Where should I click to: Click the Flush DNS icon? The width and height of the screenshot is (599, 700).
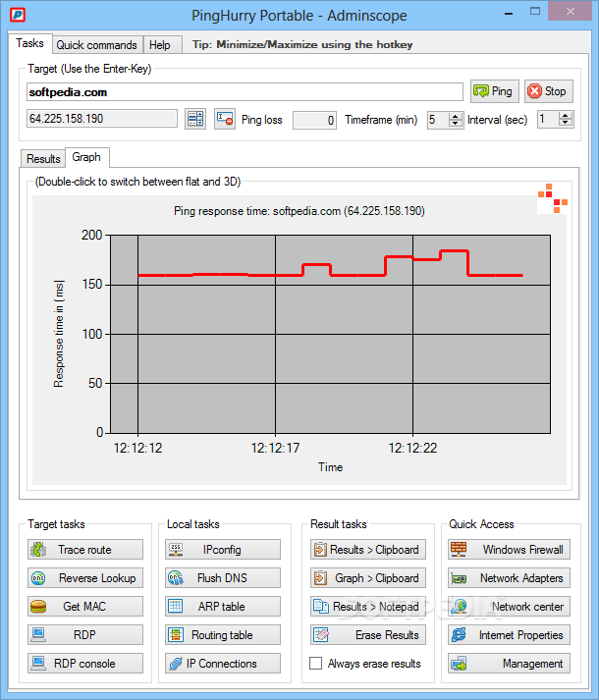pyautogui.click(x=176, y=578)
